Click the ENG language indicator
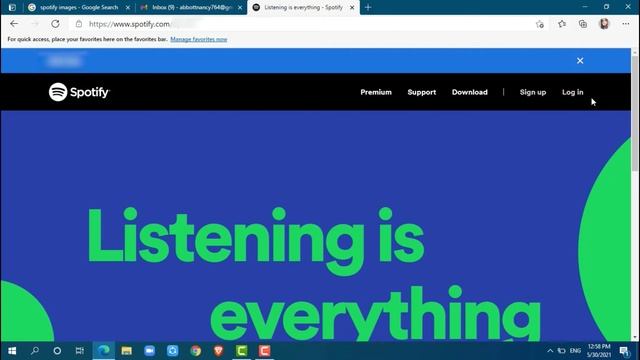Screen dimensions: 640x360 (575, 351)
